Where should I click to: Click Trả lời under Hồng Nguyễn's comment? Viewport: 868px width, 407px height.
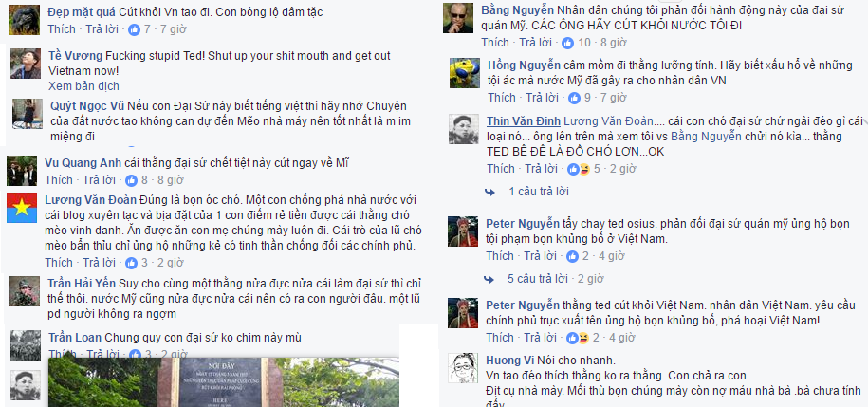click(542, 98)
